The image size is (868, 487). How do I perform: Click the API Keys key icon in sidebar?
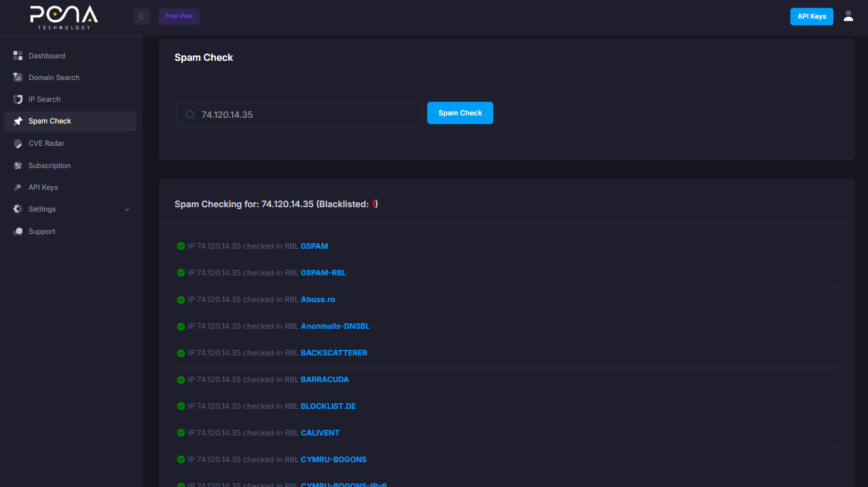click(x=18, y=187)
